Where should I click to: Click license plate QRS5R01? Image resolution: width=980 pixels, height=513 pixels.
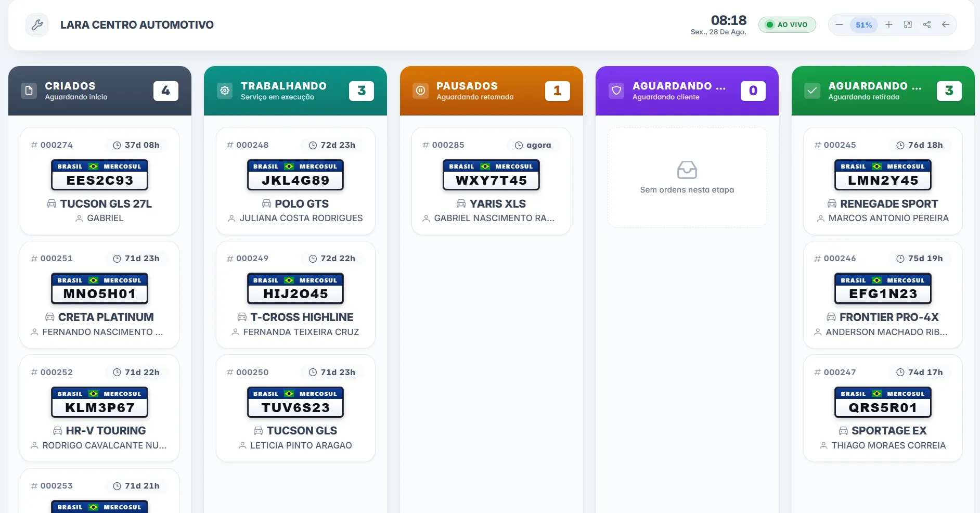coord(883,402)
